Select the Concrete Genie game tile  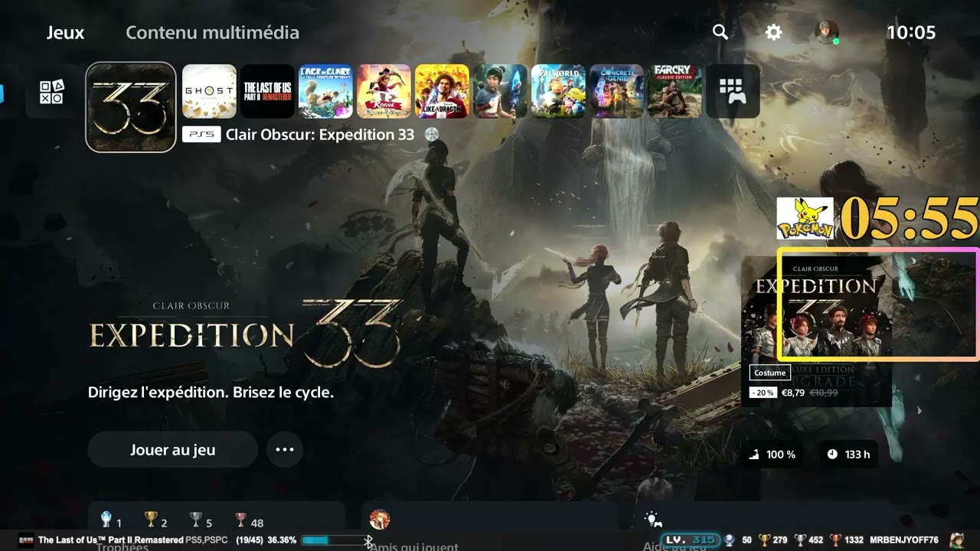(616, 91)
